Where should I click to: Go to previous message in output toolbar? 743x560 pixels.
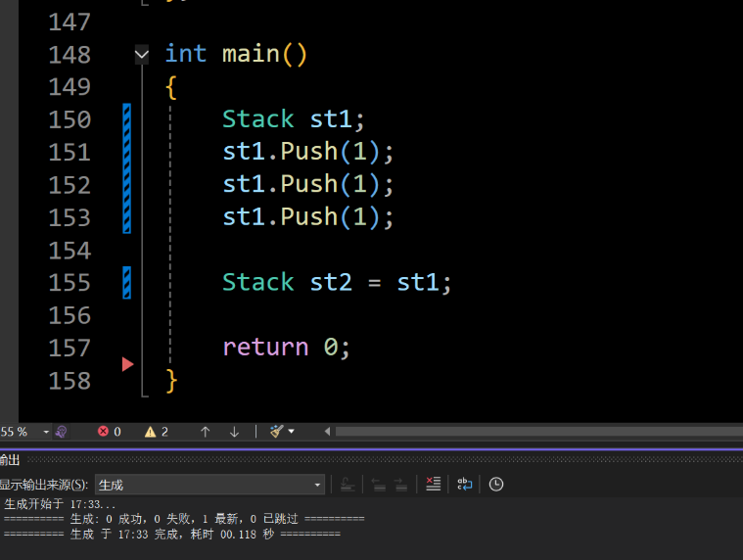point(378,485)
